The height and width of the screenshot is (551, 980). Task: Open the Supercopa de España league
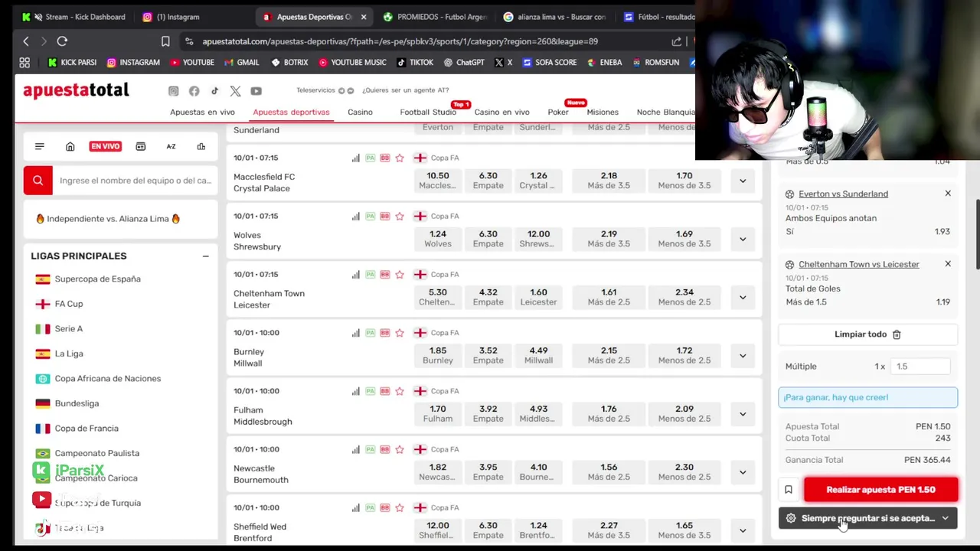click(x=98, y=279)
